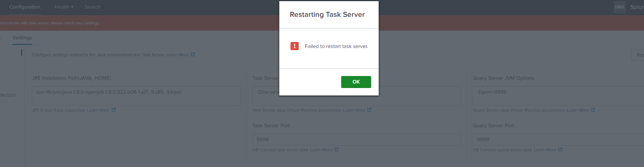Click external link icon for task server port
This screenshot has width=644, height=167.
337,150
